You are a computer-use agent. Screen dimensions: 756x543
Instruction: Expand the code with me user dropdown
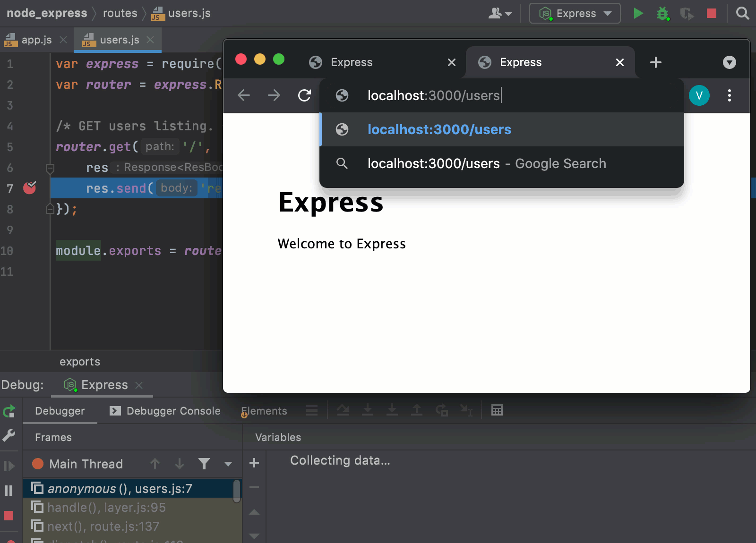(499, 13)
